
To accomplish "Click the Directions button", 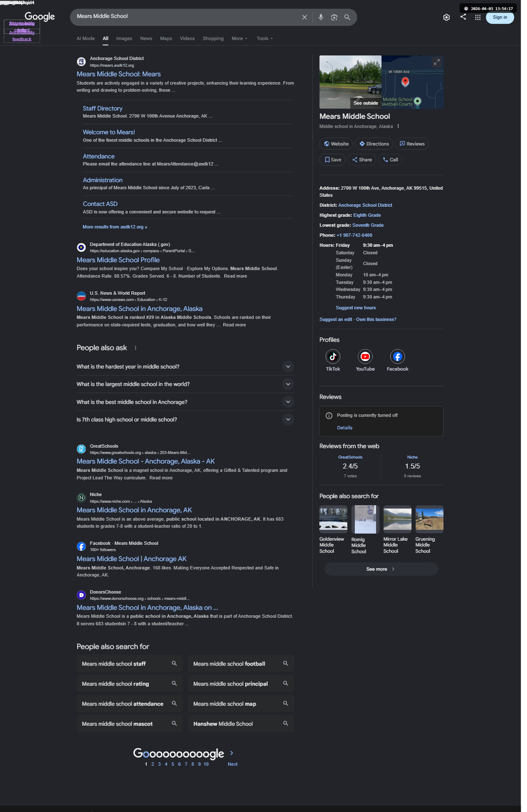I will [374, 144].
